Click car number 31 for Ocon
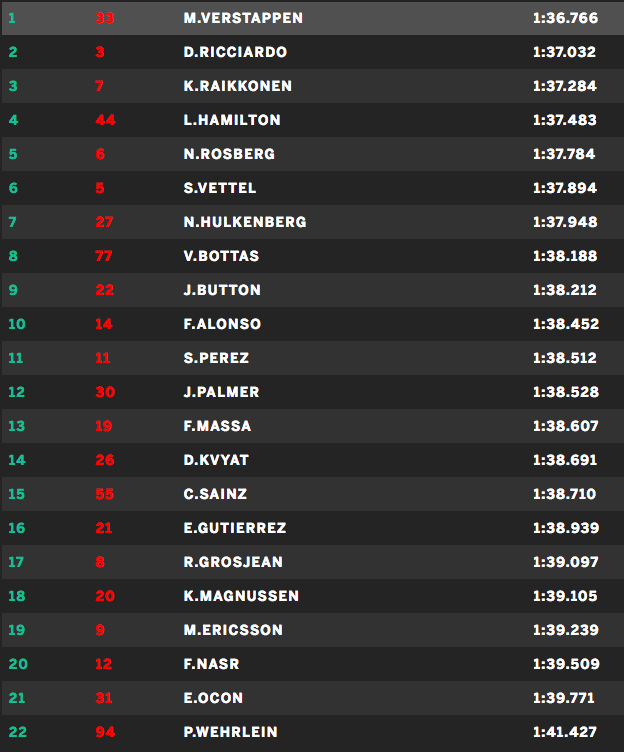 [x=104, y=698]
